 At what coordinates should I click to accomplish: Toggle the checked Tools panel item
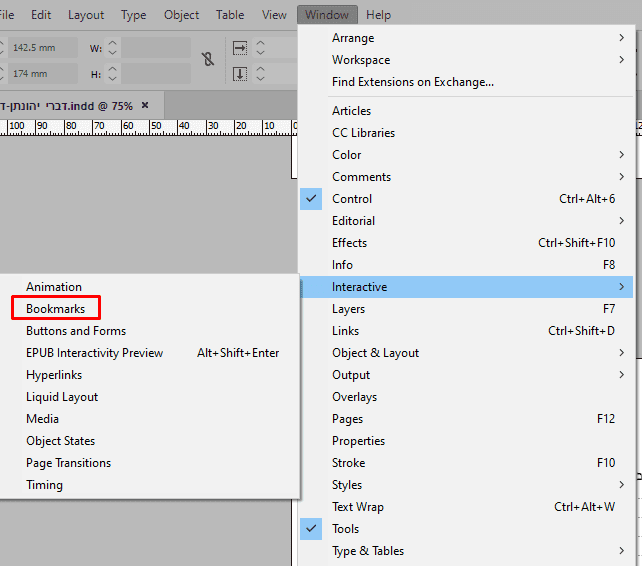(466, 529)
